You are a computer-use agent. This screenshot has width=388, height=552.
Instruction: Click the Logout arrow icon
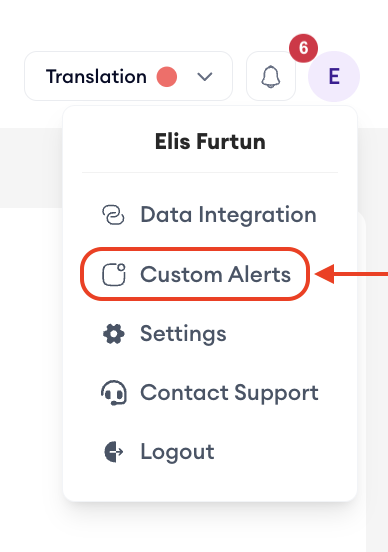click(x=114, y=452)
